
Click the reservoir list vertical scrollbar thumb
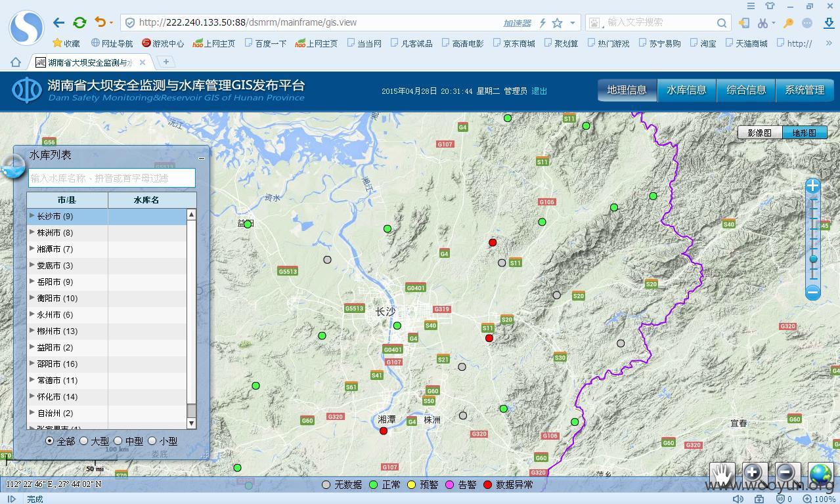191,411
